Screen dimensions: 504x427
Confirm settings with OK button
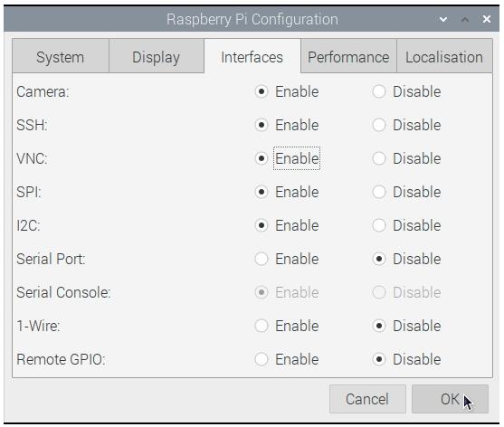pos(450,399)
